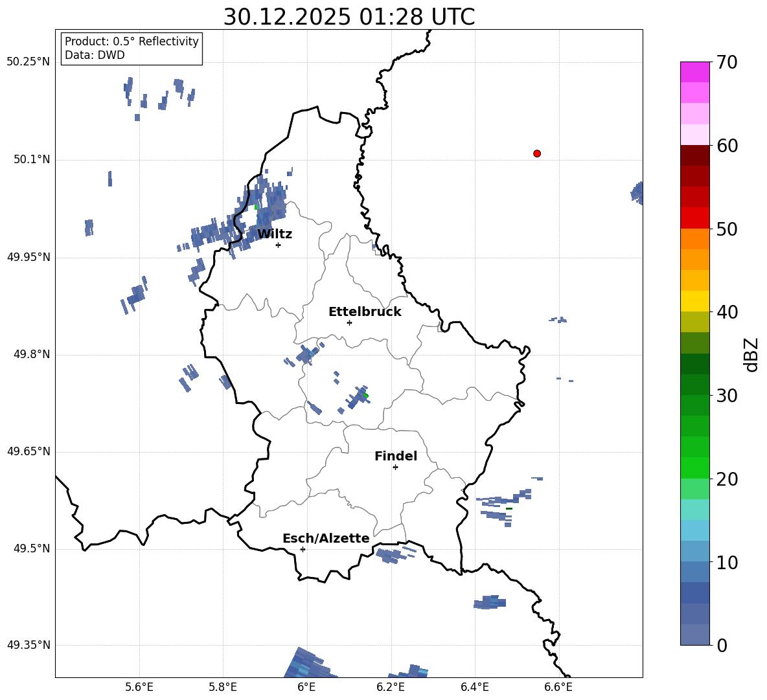Click the red radar site dot
The width and height of the screenshot is (767, 700).
tap(537, 153)
